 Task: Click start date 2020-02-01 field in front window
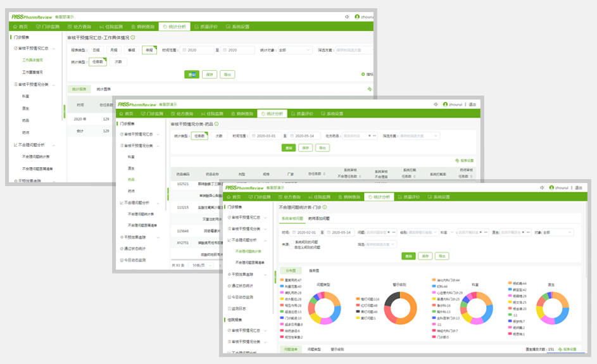tap(305, 232)
